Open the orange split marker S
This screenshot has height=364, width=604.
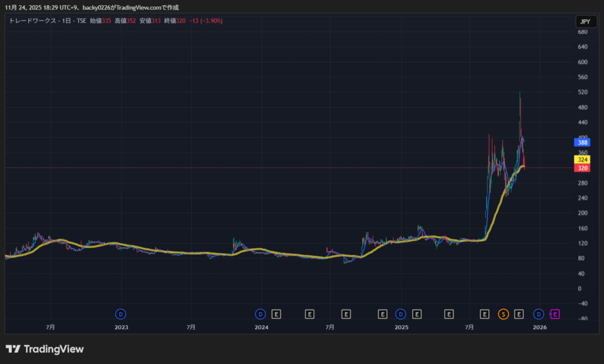pos(503,314)
